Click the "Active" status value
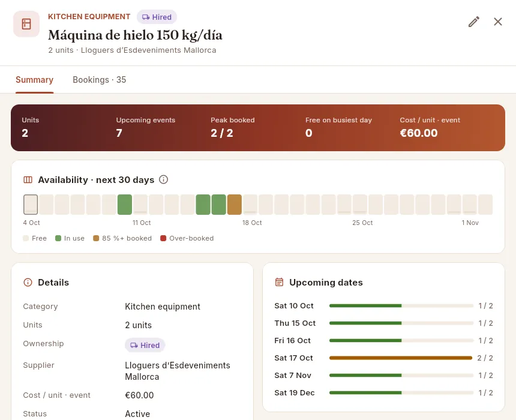This screenshot has width=516, height=420. point(137,414)
